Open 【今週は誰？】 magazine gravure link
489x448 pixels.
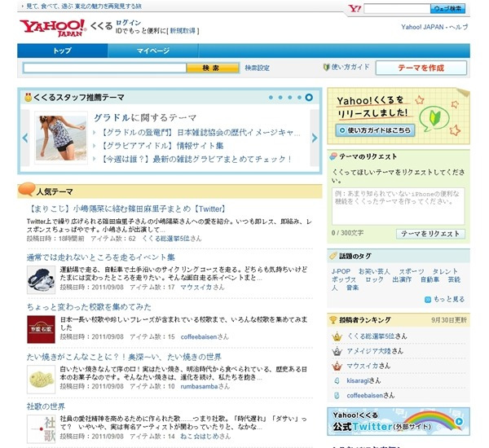click(197, 159)
